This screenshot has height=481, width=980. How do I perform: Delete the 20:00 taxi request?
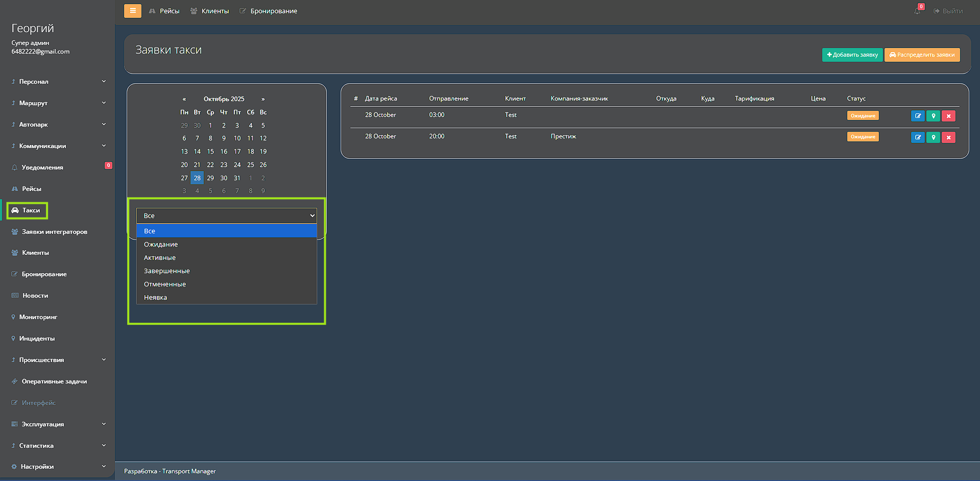948,137
